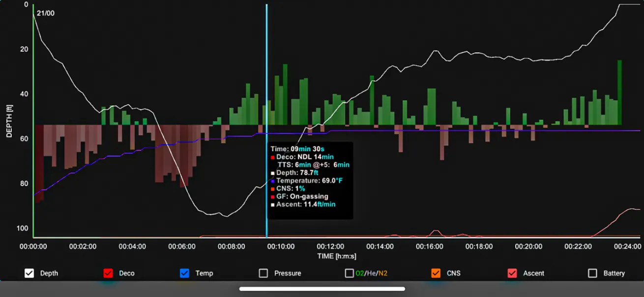
Task: Select the Depth legend label
Action: point(49,273)
